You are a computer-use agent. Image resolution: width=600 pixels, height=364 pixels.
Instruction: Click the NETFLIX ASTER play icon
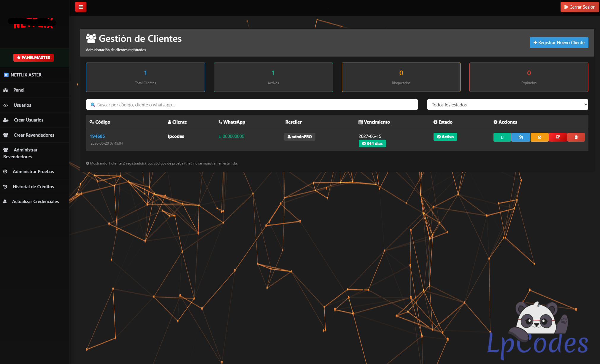click(x=6, y=75)
